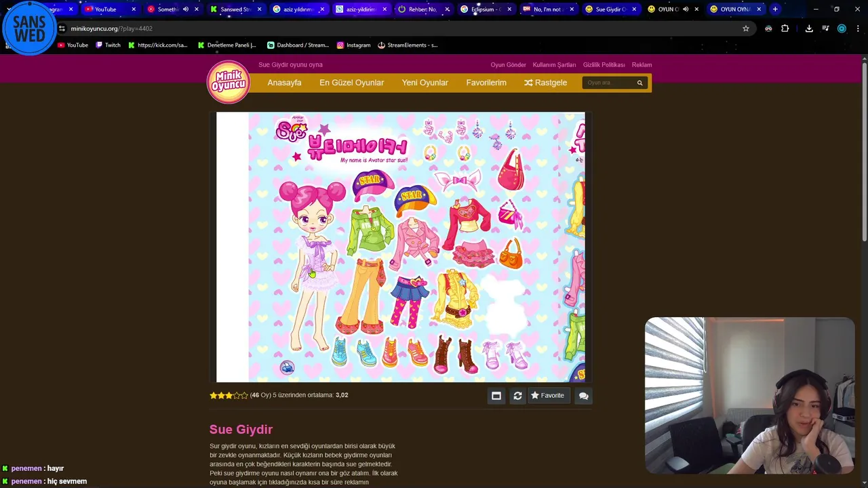Pick the bunny ears headband in game
The image size is (868, 488).
pos(457,181)
